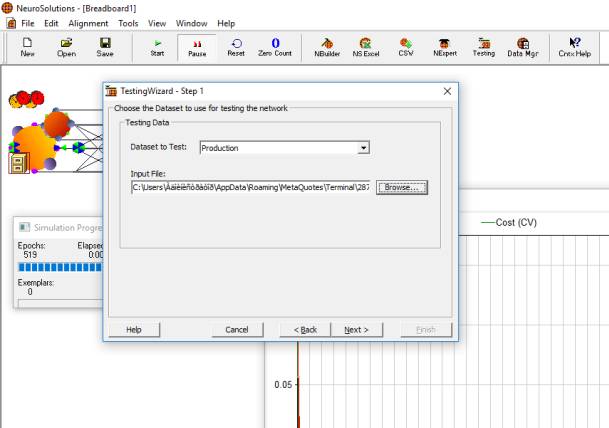Screen dimensions: 609x428
Task: Pause the running simulation
Action: pos(197,47)
